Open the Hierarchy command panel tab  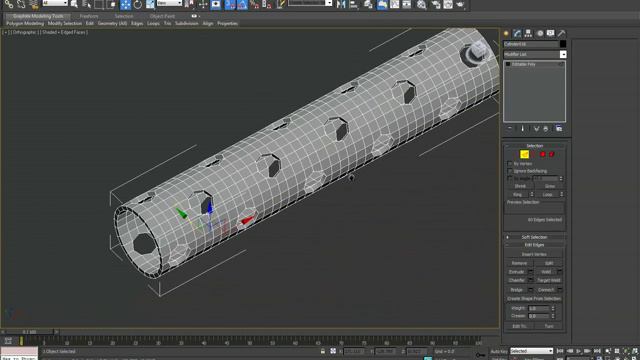[528, 33]
